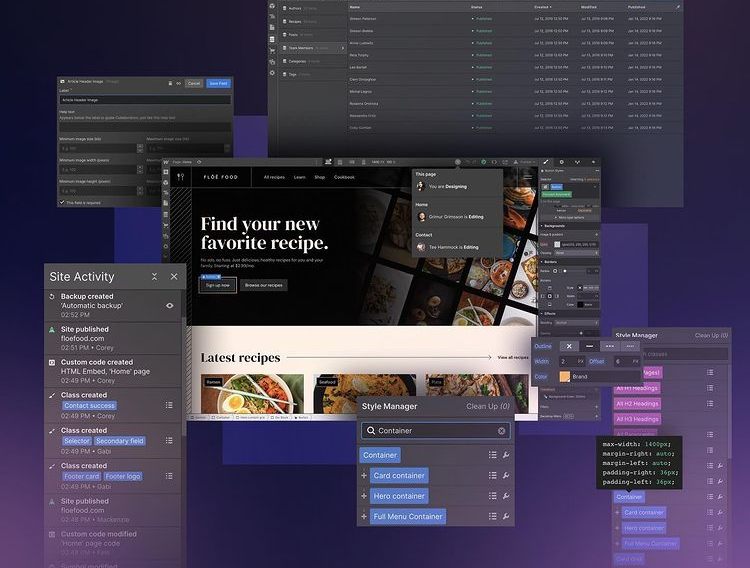The image size is (750, 568).
Task: Open the properties list for Container class
Action: tap(493, 455)
